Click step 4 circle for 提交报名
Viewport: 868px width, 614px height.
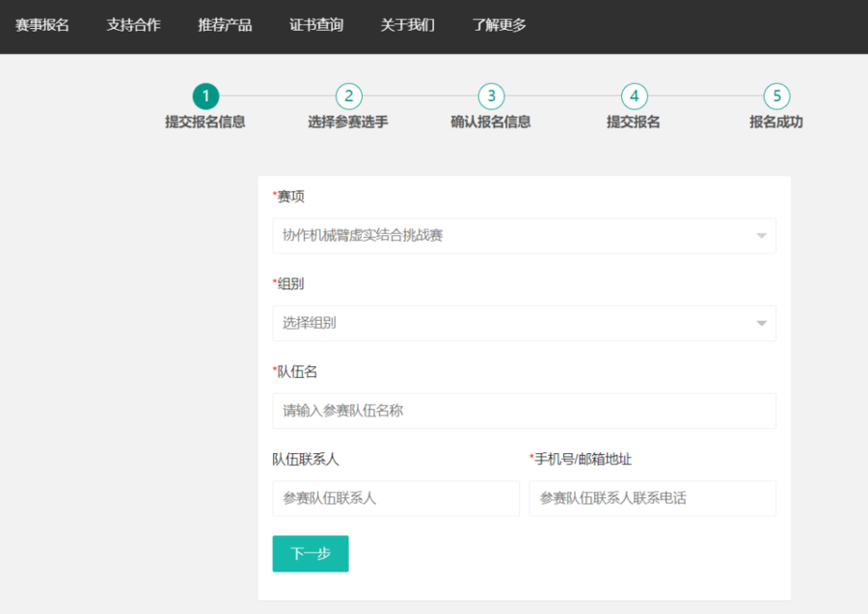[x=634, y=96]
